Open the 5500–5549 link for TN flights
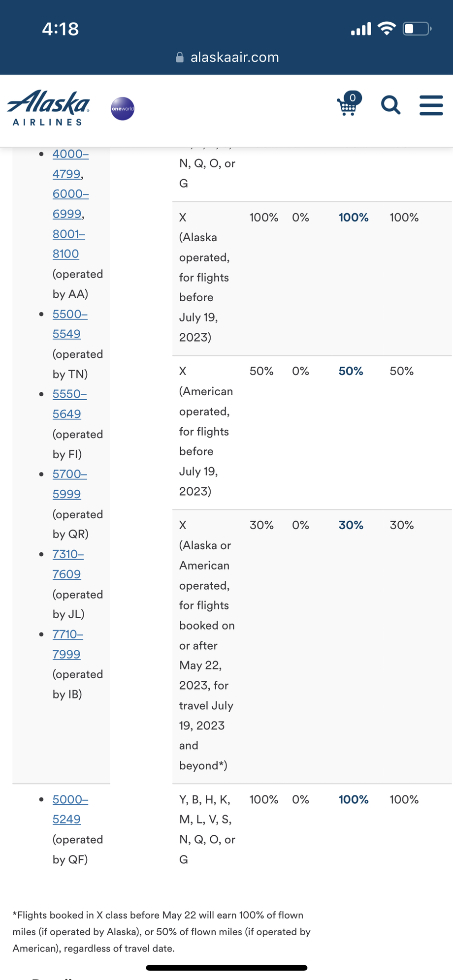Viewport: 453px width, 980px height. pyautogui.click(x=69, y=324)
